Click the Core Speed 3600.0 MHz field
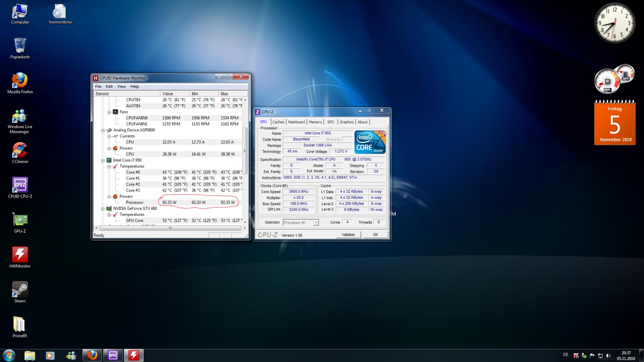 (298, 192)
